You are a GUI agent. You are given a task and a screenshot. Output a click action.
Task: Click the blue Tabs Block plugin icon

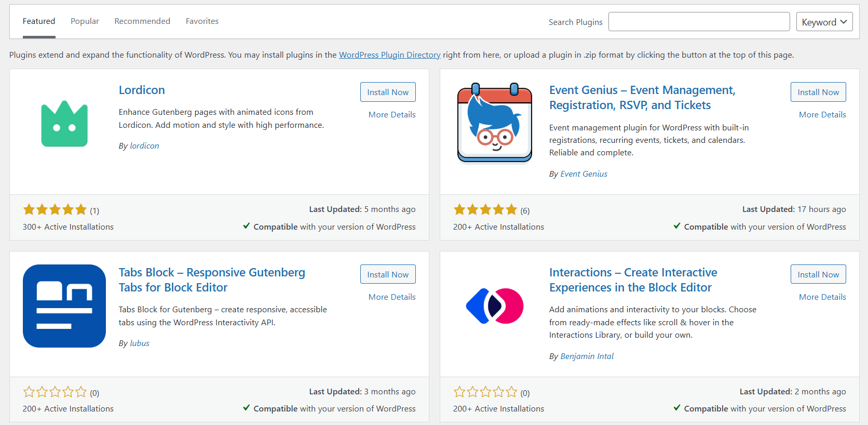tap(64, 306)
